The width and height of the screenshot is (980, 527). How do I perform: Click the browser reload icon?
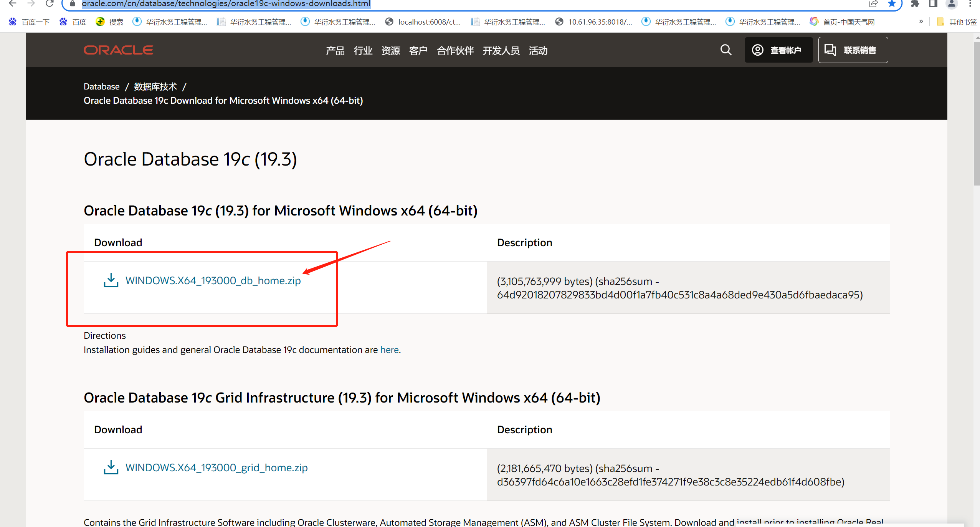click(x=49, y=4)
